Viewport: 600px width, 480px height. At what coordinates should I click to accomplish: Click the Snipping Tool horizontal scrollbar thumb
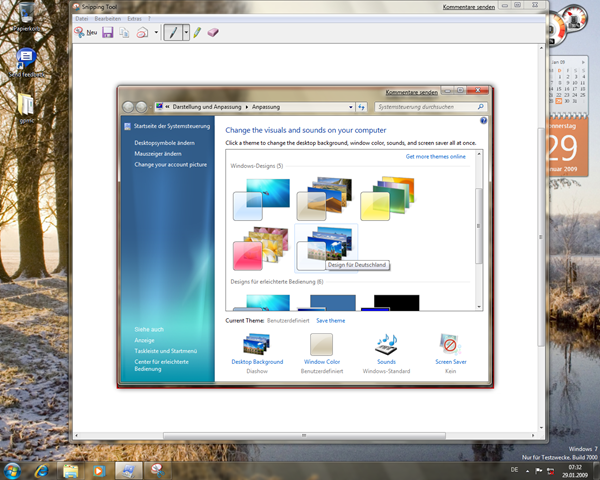point(304,436)
